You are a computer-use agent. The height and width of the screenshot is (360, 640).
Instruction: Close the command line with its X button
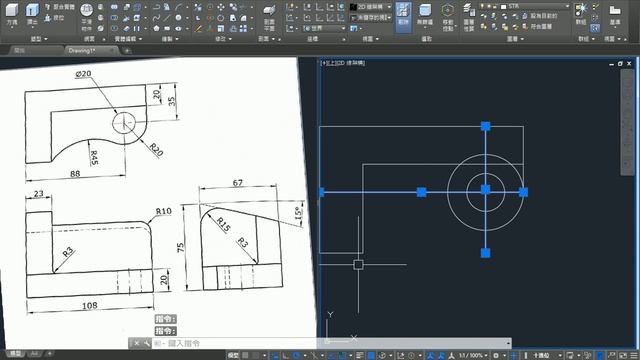pos(137,343)
